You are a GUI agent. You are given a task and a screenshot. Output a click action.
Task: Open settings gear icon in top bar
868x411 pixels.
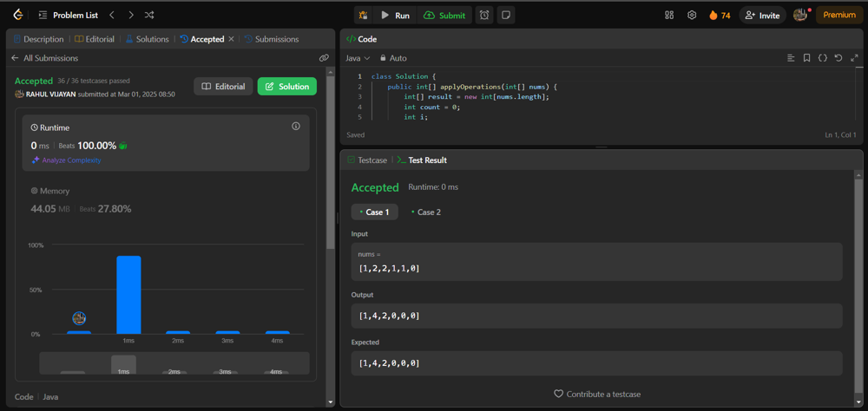point(692,15)
